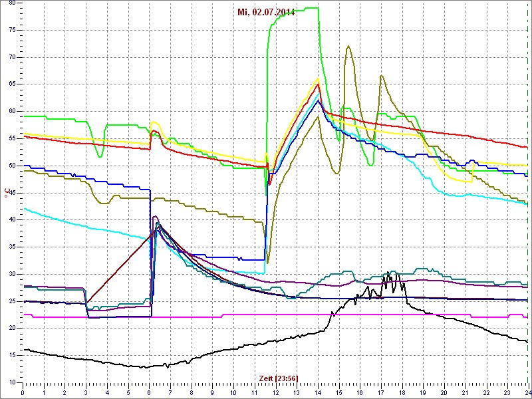Select the 50 degree temperature axis label
The image size is (532, 399).
click(11, 166)
